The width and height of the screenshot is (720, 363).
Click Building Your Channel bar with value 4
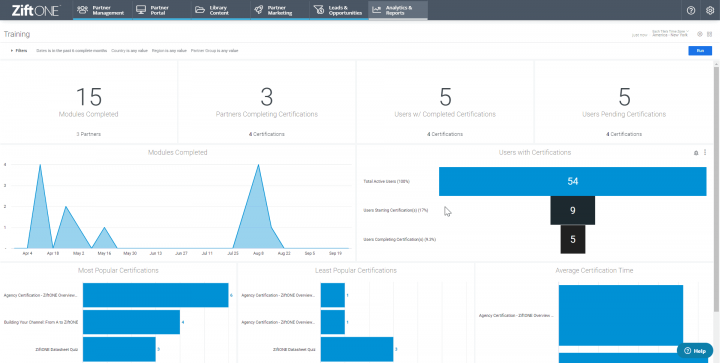click(131, 322)
